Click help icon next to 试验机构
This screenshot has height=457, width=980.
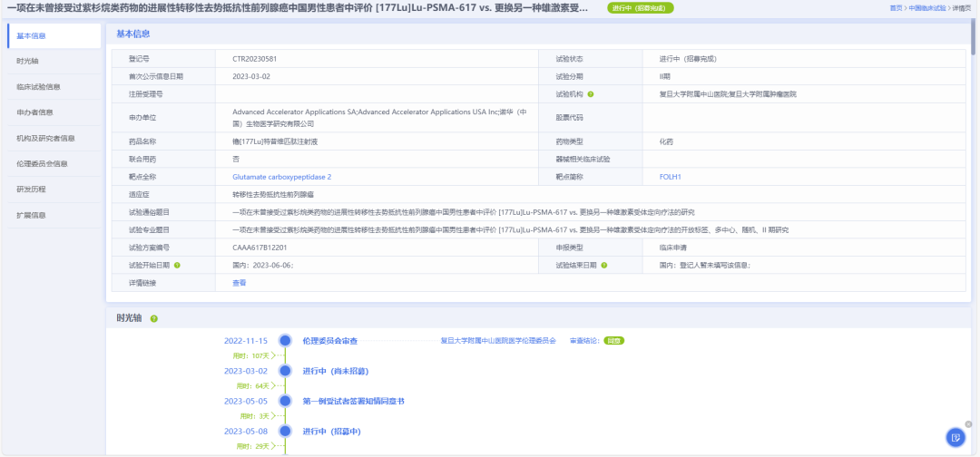(x=591, y=93)
